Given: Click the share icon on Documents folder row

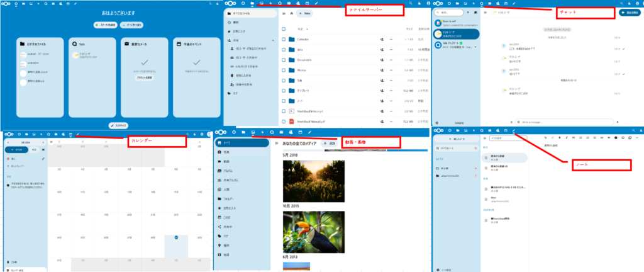Looking at the screenshot, I should coord(382,60).
